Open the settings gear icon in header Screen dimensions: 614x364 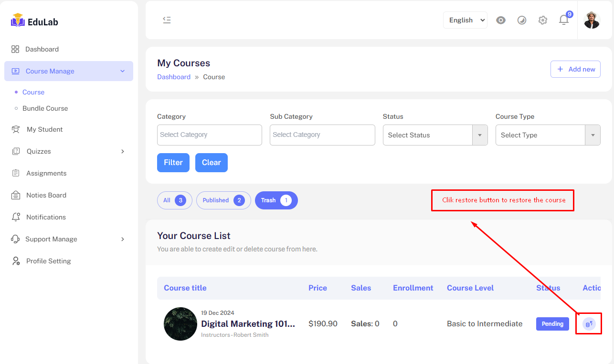[x=543, y=20]
